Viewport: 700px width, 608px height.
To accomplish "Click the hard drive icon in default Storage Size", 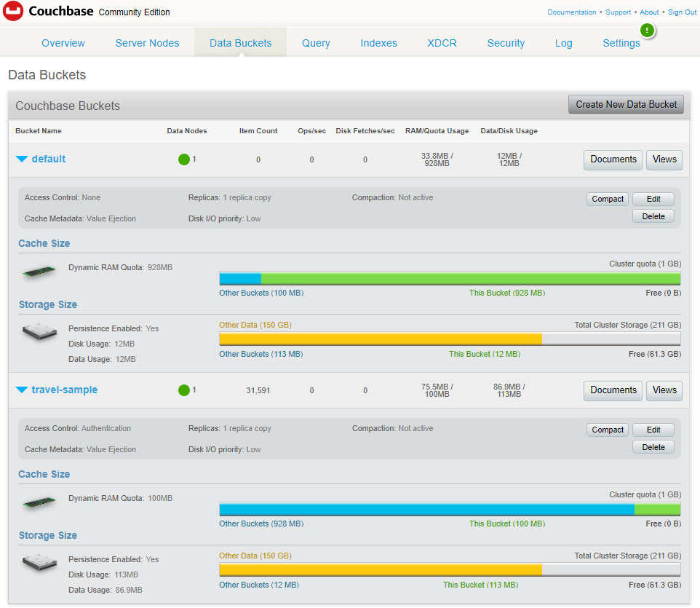I will tap(40, 331).
